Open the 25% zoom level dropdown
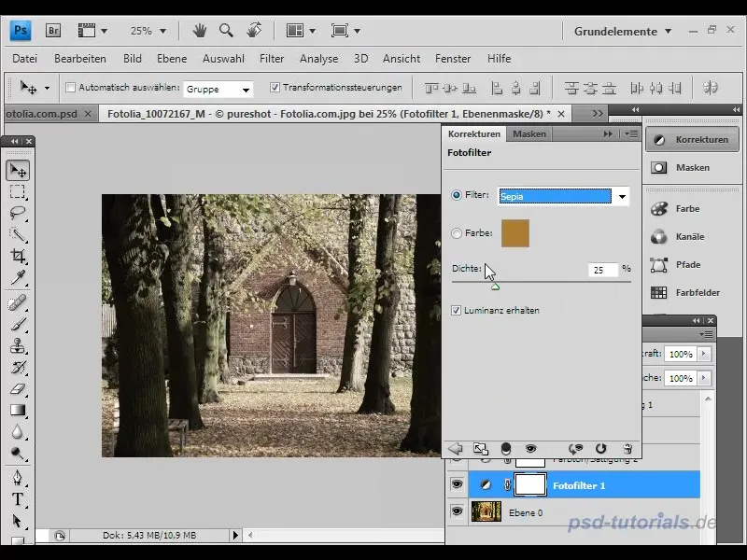This screenshot has height=560, width=747. 162,31
